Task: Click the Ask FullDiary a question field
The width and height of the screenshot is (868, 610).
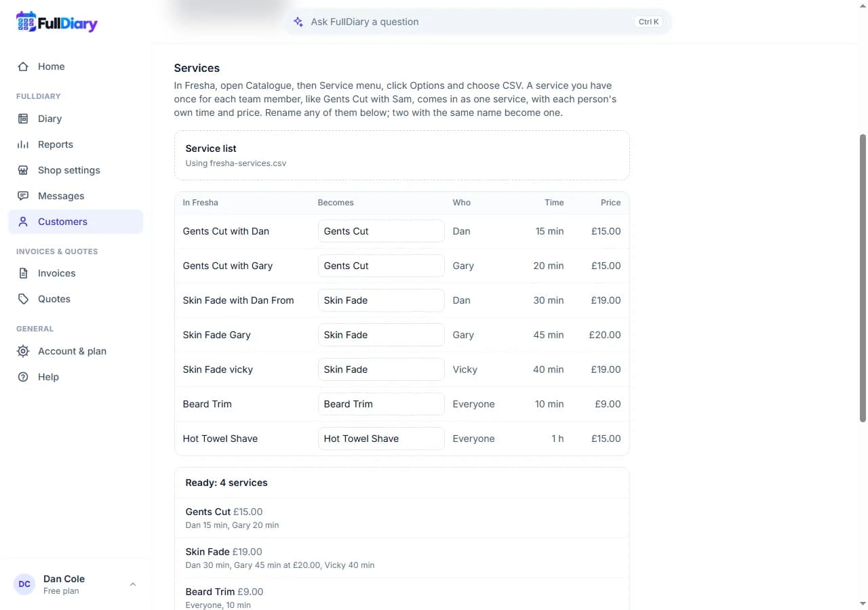Action: (477, 22)
